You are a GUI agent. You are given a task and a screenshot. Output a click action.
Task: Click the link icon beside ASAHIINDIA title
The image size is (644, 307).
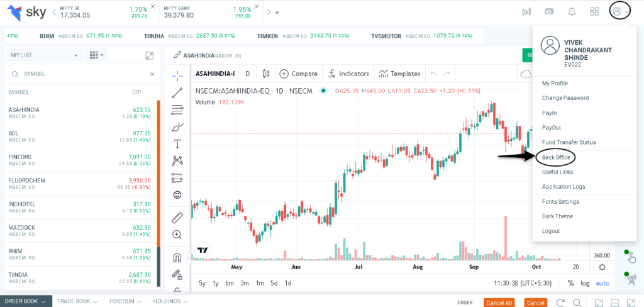(x=177, y=55)
